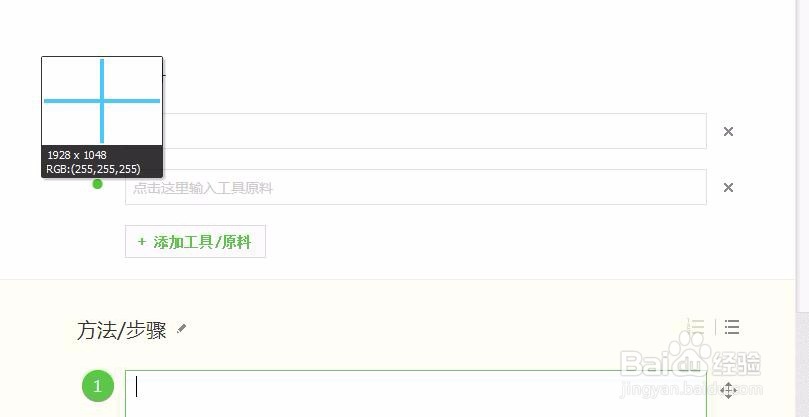The image size is (809, 417).
Task: Click the green bullet dot beside the tool field
Action: (98, 184)
